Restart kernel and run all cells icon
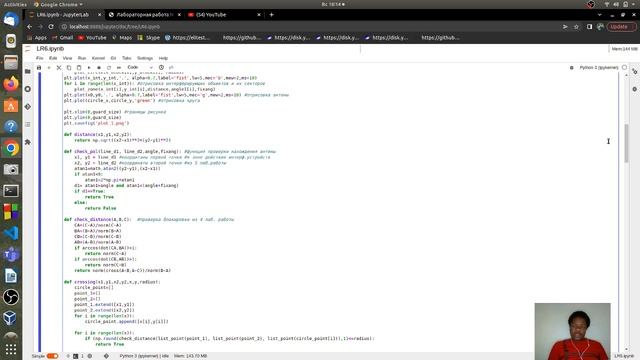Viewport: 640px width, 360px height. tap(119, 68)
